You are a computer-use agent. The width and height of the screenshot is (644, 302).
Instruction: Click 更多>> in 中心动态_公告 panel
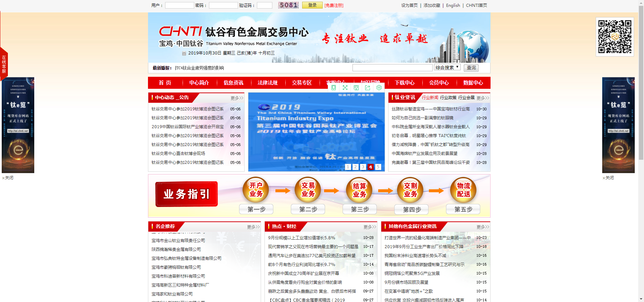click(x=237, y=98)
